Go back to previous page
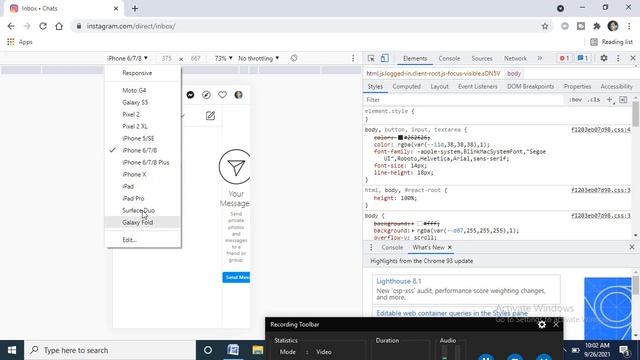640x360 pixels. [11, 26]
